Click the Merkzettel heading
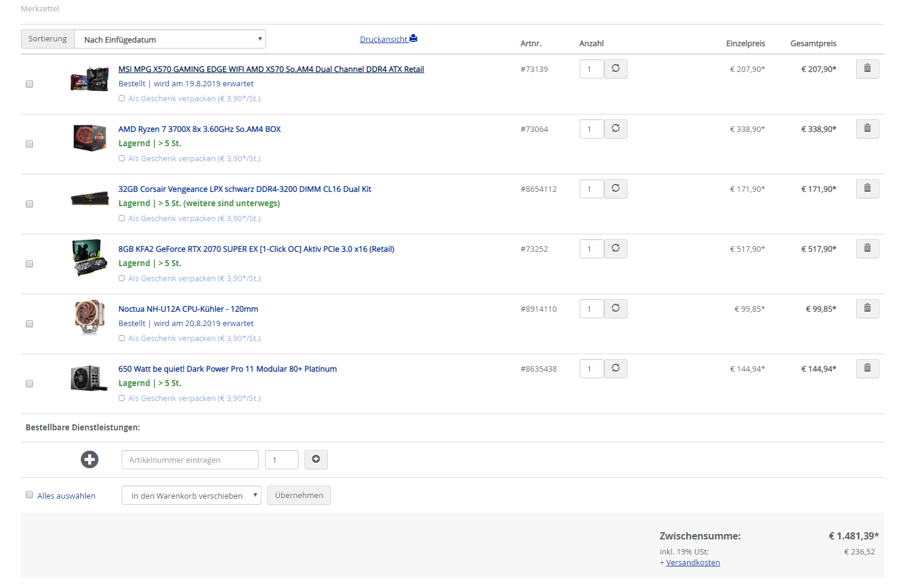Viewport: 907px width, 588px height. tap(40, 9)
